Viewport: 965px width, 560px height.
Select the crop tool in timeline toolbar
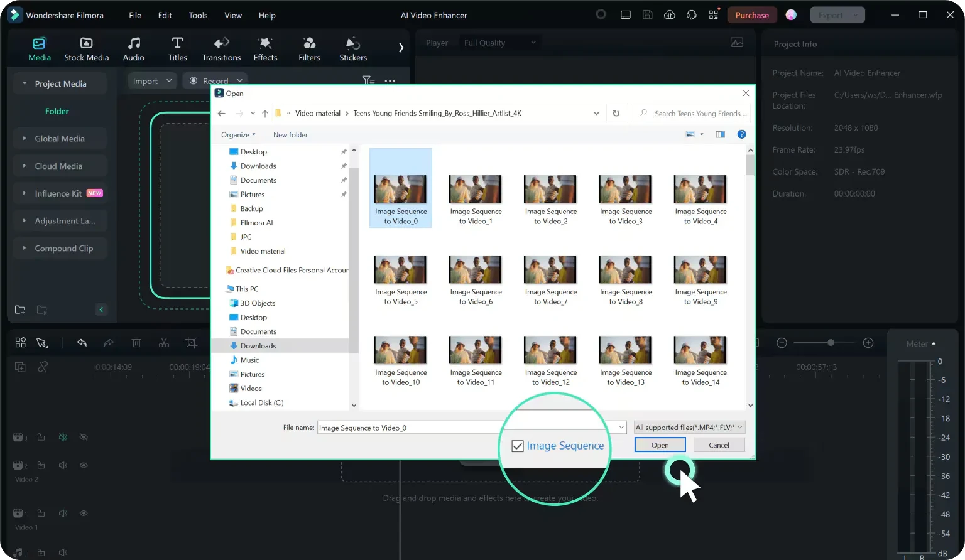[192, 343]
